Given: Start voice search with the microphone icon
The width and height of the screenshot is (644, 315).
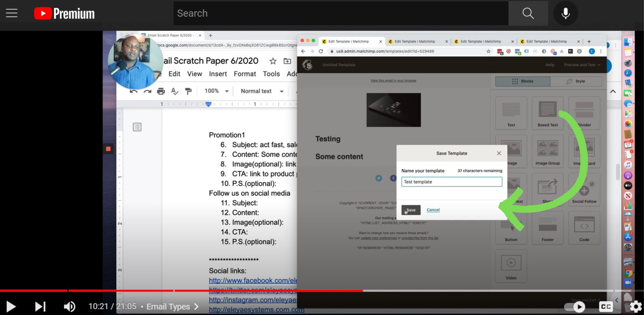Looking at the screenshot, I should coord(565,13).
